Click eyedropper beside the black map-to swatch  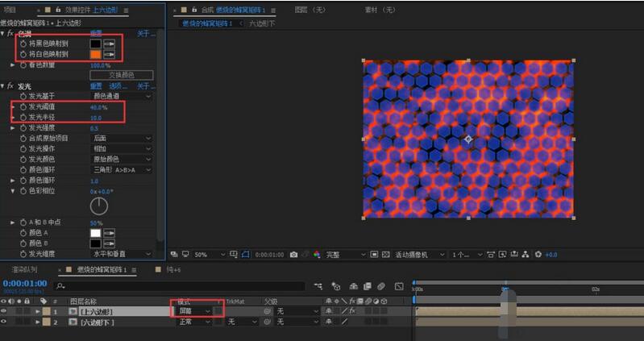(109, 44)
